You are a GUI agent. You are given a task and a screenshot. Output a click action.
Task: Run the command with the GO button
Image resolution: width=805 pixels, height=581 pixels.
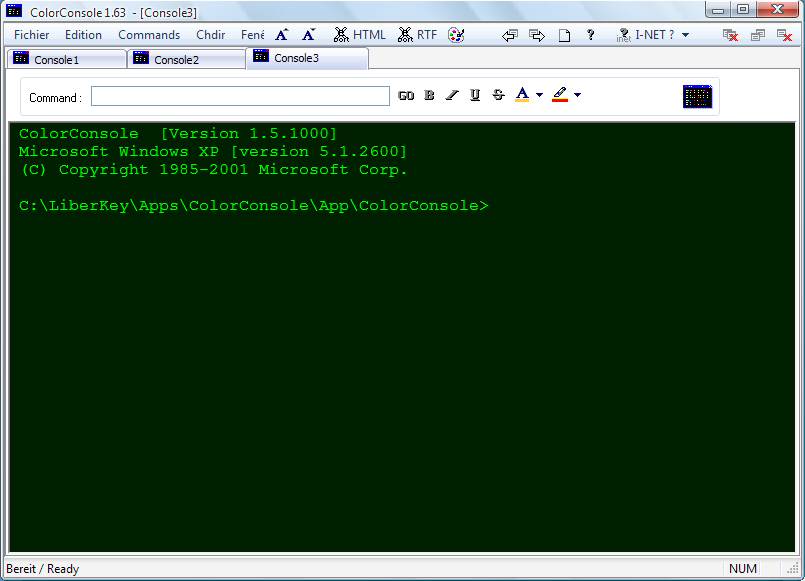(x=406, y=95)
